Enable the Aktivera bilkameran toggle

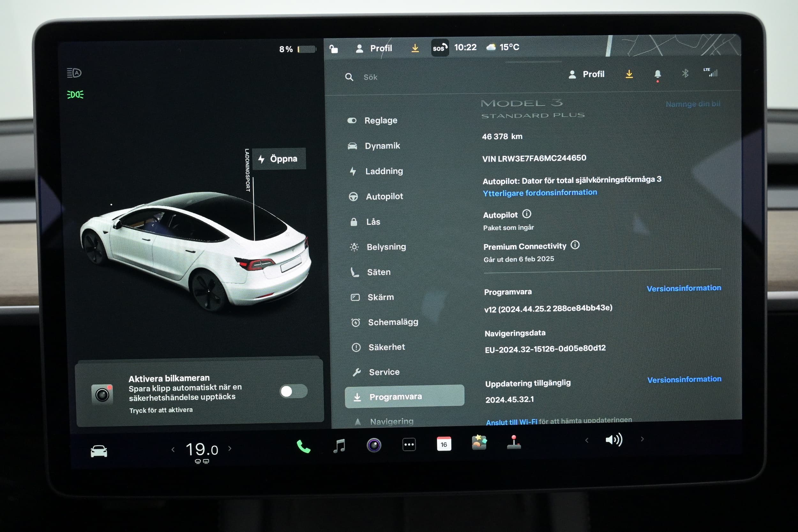(x=293, y=391)
